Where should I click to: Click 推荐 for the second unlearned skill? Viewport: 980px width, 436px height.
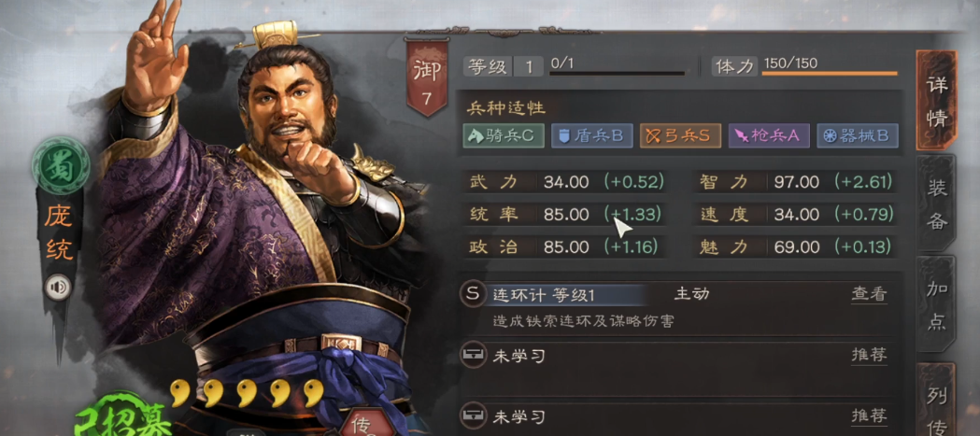click(869, 415)
